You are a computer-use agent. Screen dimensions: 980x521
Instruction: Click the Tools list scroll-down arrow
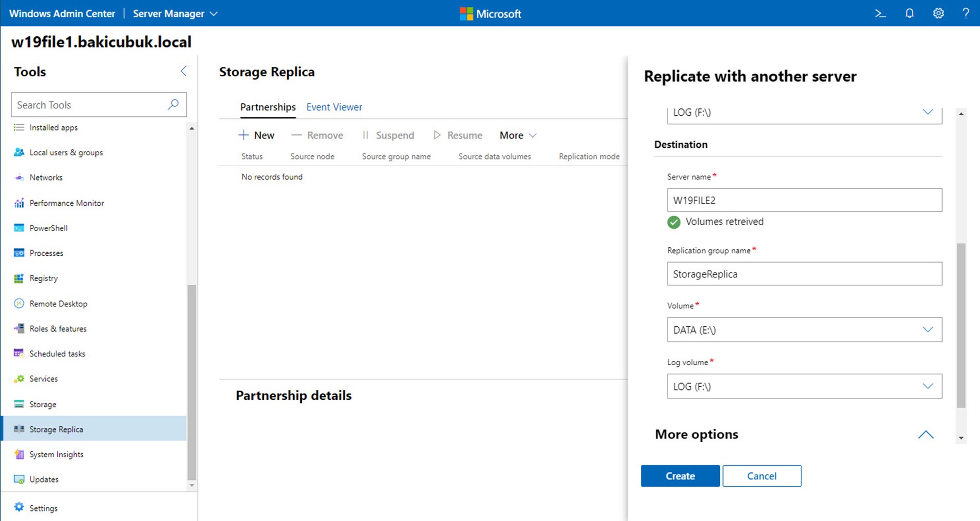tap(192, 485)
